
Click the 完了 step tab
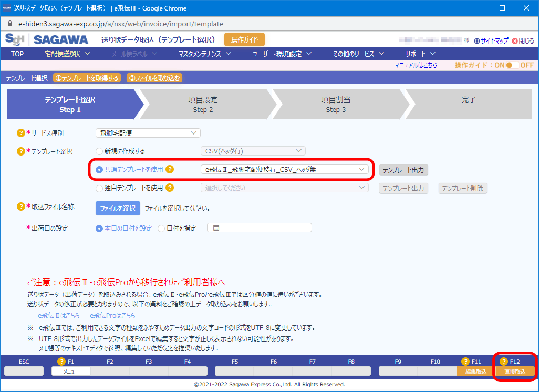click(x=469, y=104)
